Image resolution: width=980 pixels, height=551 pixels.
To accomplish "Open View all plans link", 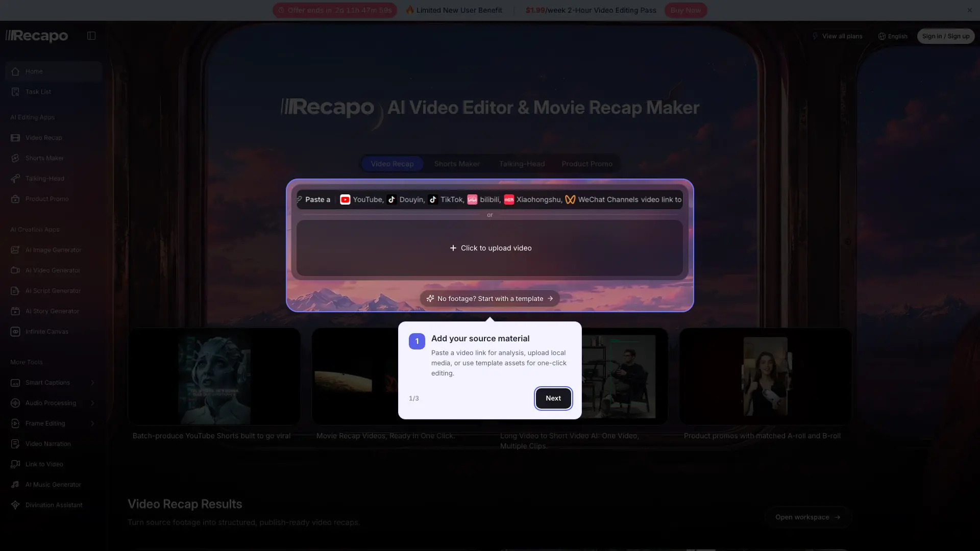I will (837, 36).
